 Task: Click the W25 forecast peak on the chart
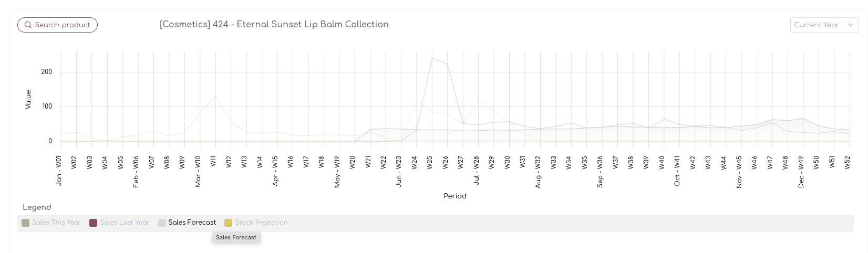(432, 58)
